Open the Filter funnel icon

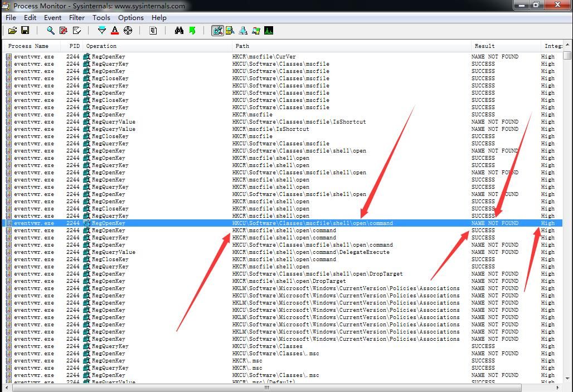[x=102, y=31]
